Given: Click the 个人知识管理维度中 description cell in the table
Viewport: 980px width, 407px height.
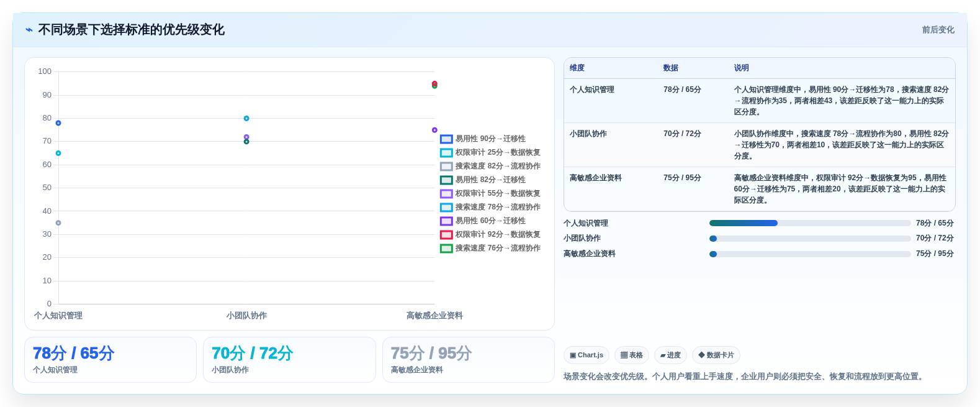Looking at the screenshot, I should pyautogui.click(x=841, y=101).
